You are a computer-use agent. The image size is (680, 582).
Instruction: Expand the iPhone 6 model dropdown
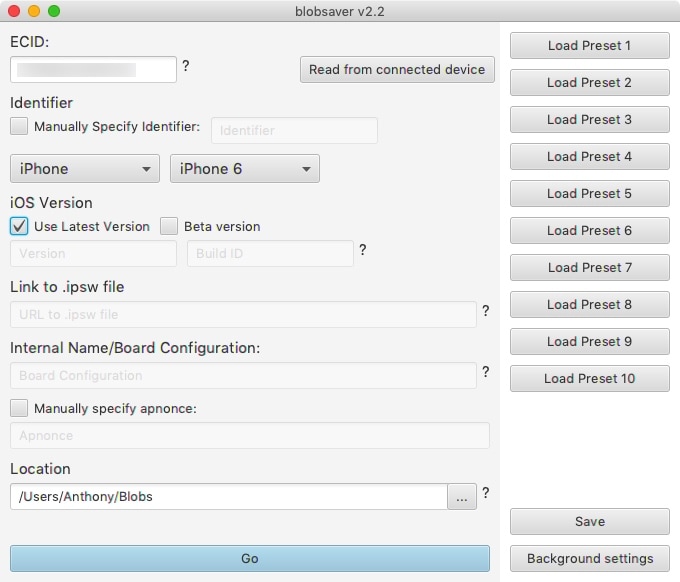coord(245,169)
